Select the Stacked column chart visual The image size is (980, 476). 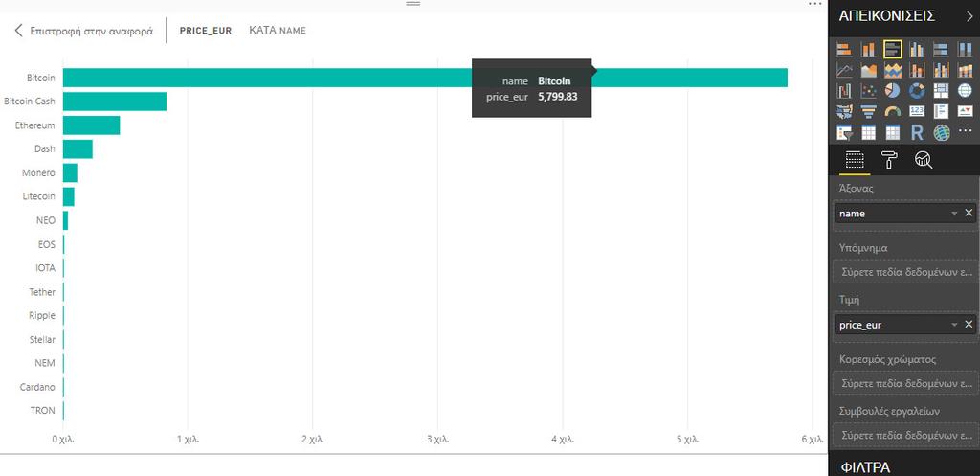tap(868, 50)
